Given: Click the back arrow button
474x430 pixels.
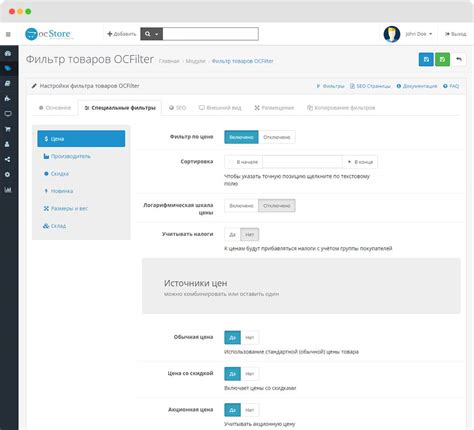Looking at the screenshot, I should (x=459, y=60).
